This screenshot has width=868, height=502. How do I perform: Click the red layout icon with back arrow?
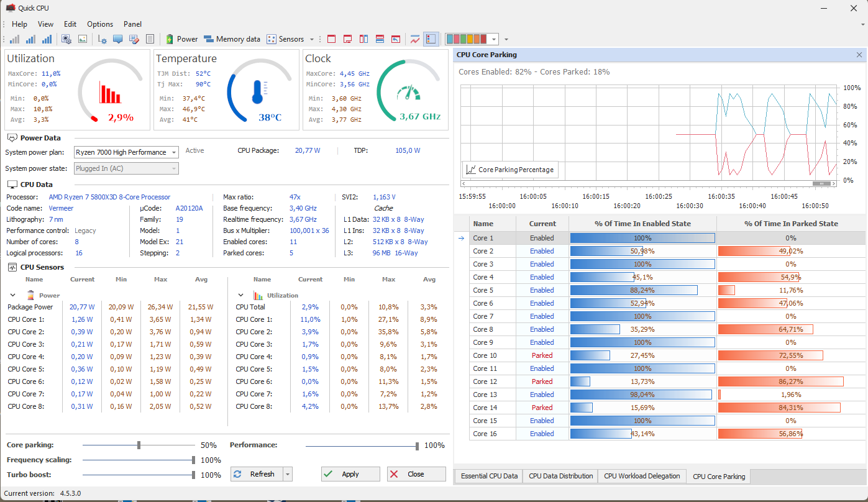396,39
